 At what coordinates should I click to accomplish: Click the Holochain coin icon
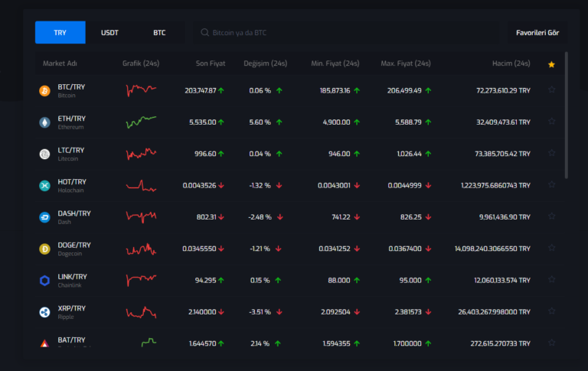pos(44,185)
